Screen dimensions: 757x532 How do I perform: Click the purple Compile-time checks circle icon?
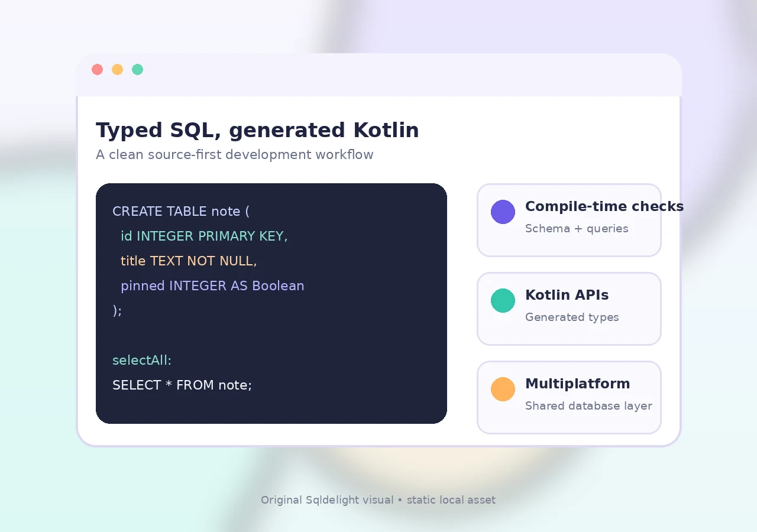coord(503,212)
